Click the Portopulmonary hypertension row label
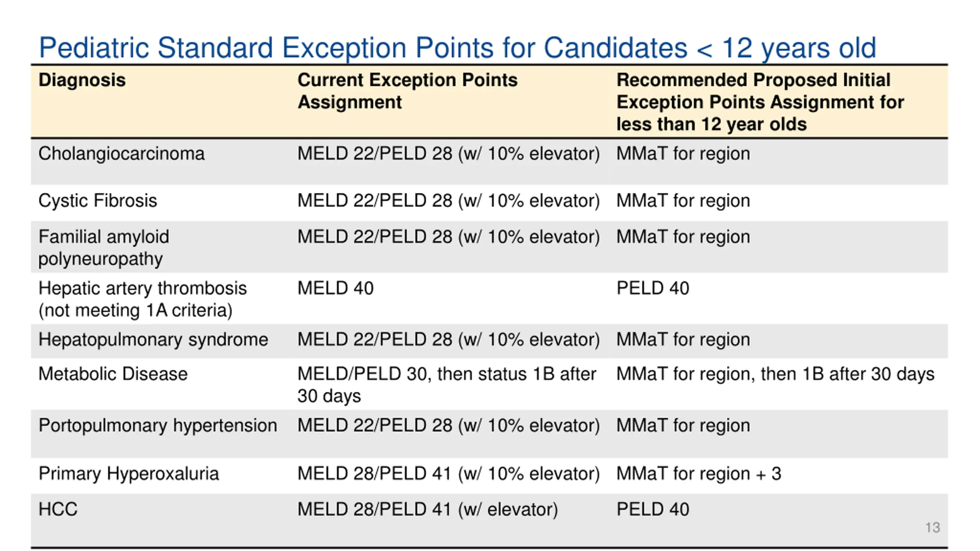The height and width of the screenshot is (551, 980). point(158,425)
